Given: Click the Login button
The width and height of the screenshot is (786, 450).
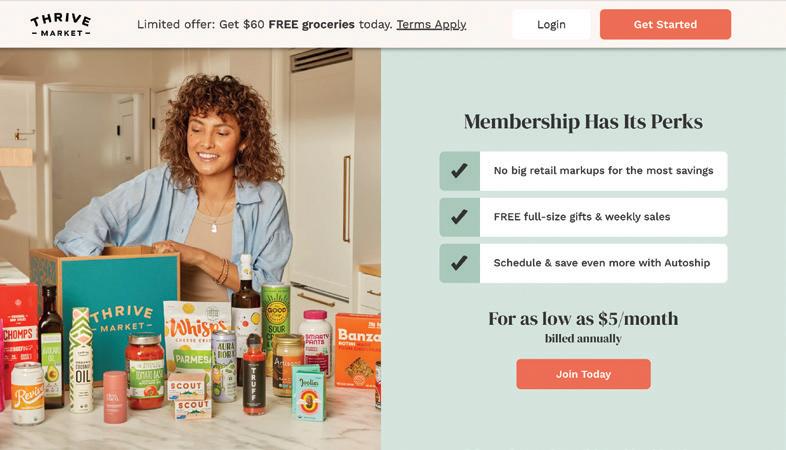Looking at the screenshot, I should (x=551, y=25).
